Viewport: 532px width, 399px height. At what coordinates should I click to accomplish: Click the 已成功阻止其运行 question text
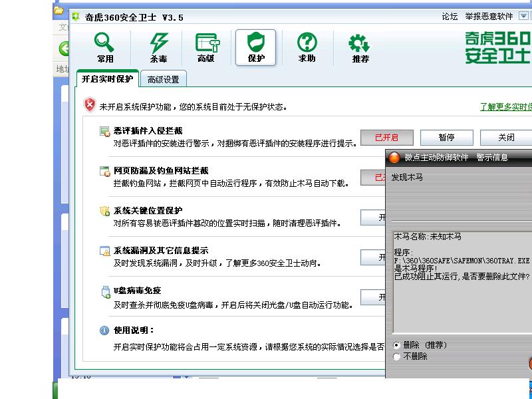462,277
